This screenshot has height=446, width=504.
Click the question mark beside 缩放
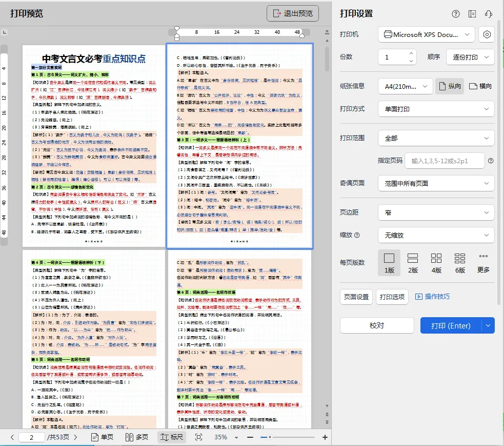click(x=357, y=235)
